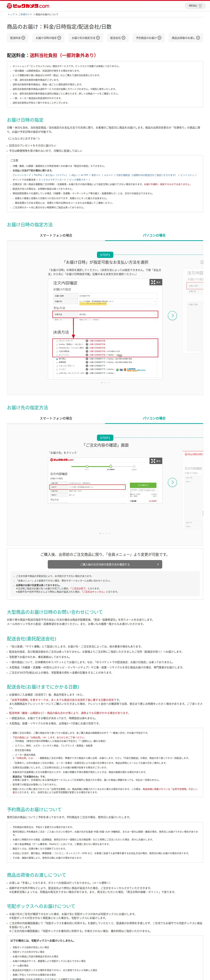The image size is (210, 980).
Task: Select second dot of お届け先 carousel
Action: coord(103,533)
